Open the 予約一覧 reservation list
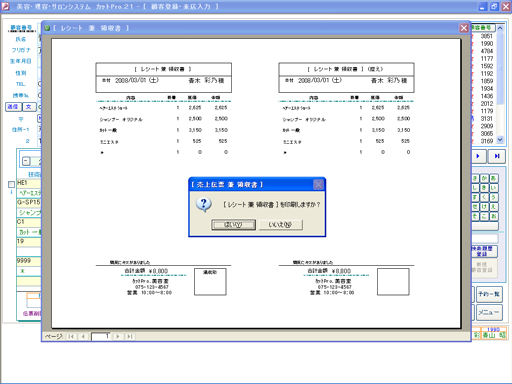Image resolution: width=512 pixels, height=384 pixels. [x=489, y=294]
